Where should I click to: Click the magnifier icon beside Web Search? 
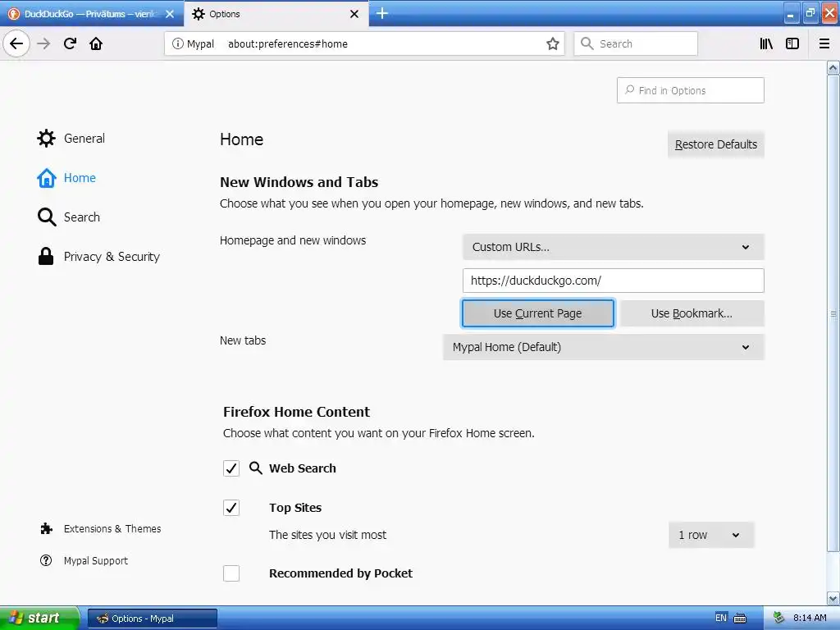click(256, 468)
